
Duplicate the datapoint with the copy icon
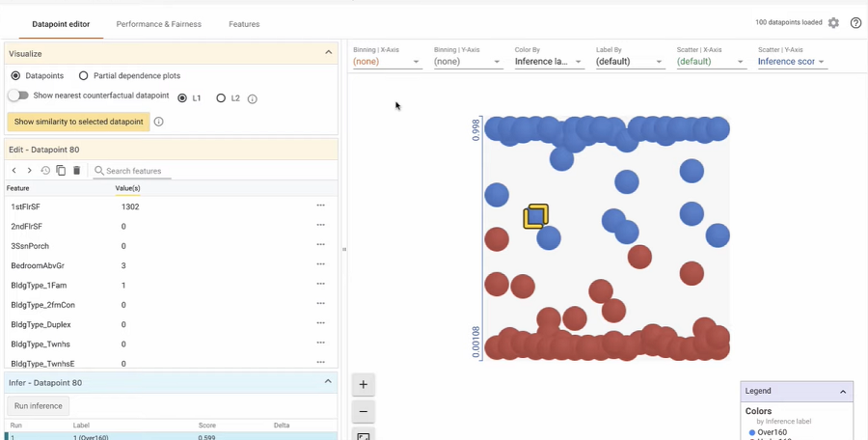[61, 171]
